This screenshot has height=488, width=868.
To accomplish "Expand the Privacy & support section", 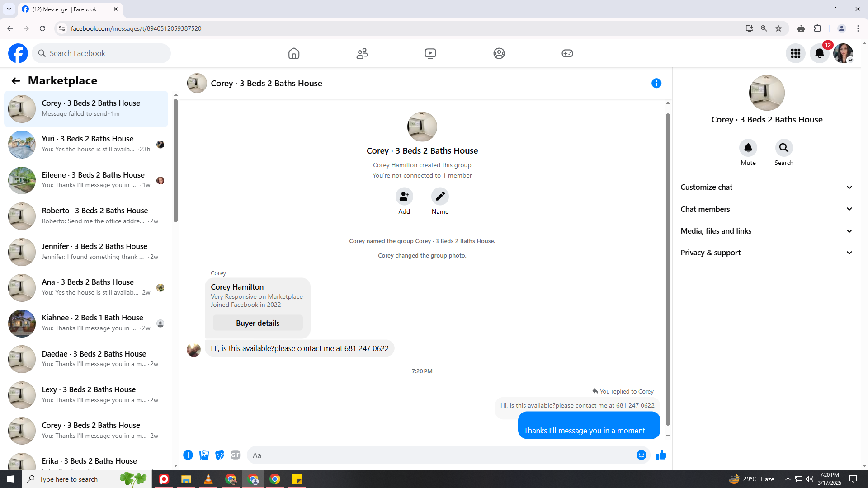I will [767, 253].
